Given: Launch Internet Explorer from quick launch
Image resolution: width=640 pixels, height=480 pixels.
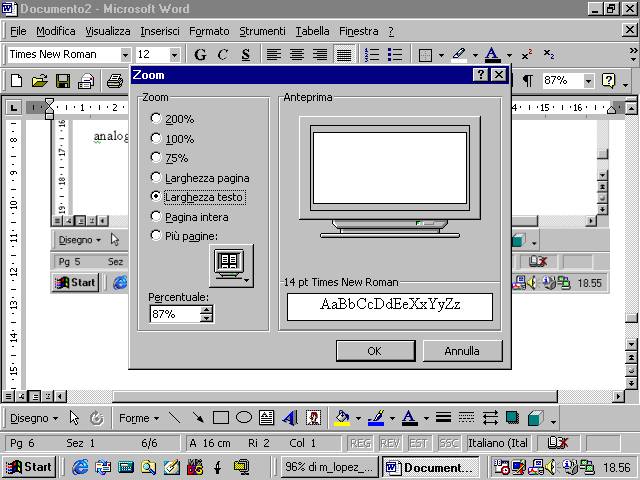Looking at the screenshot, I should pyautogui.click(x=80, y=467).
